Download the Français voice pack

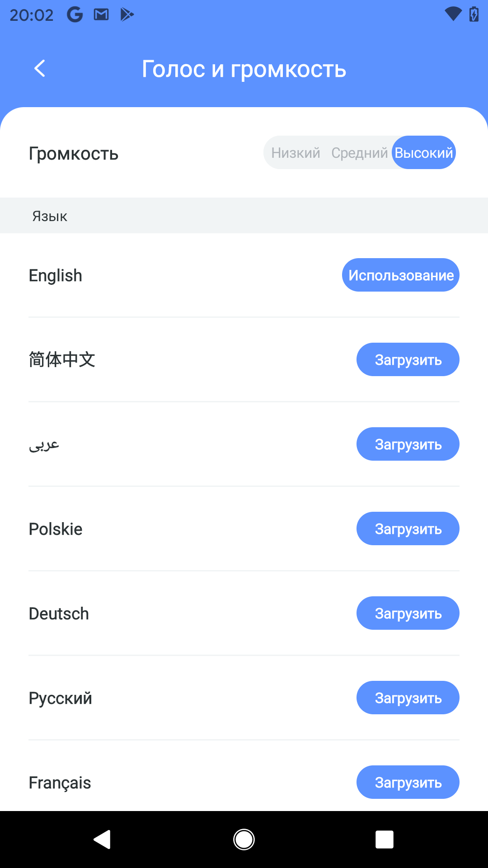click(x=408, y=783)
